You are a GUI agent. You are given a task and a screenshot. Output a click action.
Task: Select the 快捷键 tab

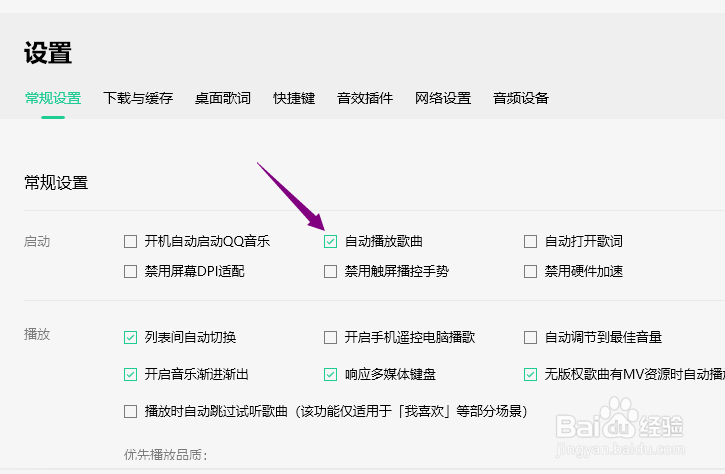coord(294,98)
